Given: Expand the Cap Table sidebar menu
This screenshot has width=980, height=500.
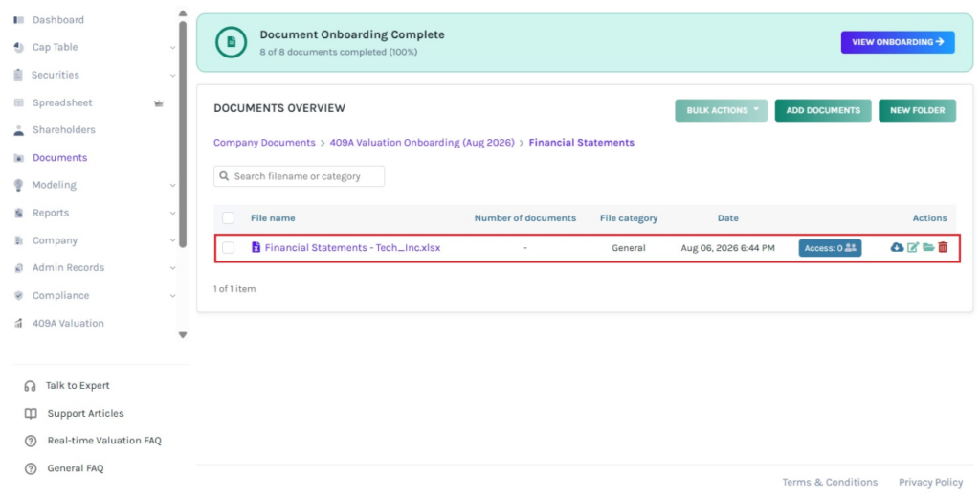Looking at the screenshot, I should click(x=172, y=48).
